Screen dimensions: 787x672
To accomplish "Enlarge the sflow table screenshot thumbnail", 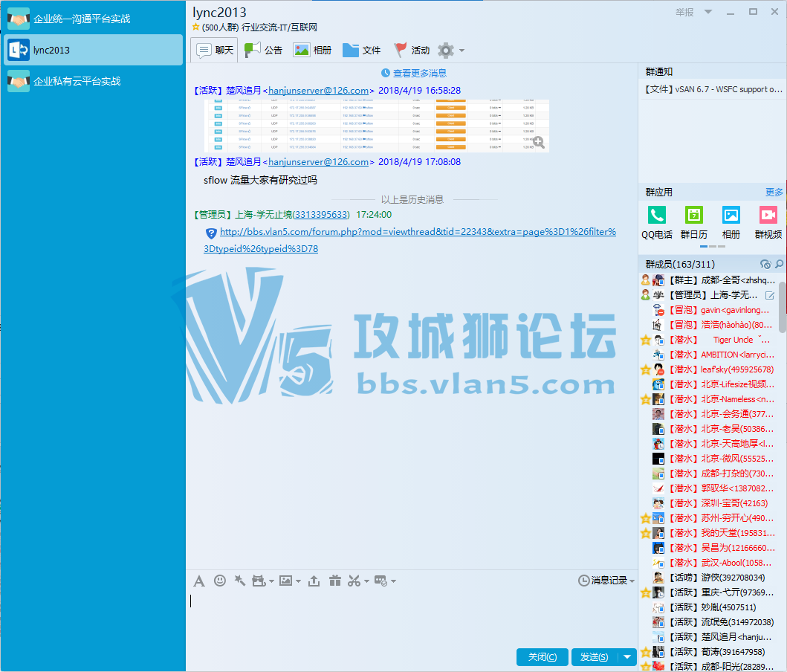I will point(377,126).
